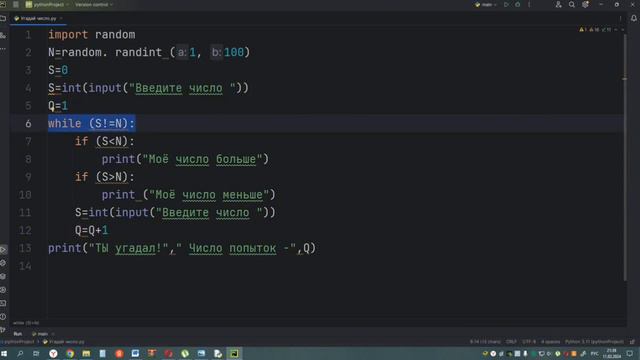This screenshot has height=360, width=640.
Task: Open the Version control dropdown
Action: (x=93, y=4)
